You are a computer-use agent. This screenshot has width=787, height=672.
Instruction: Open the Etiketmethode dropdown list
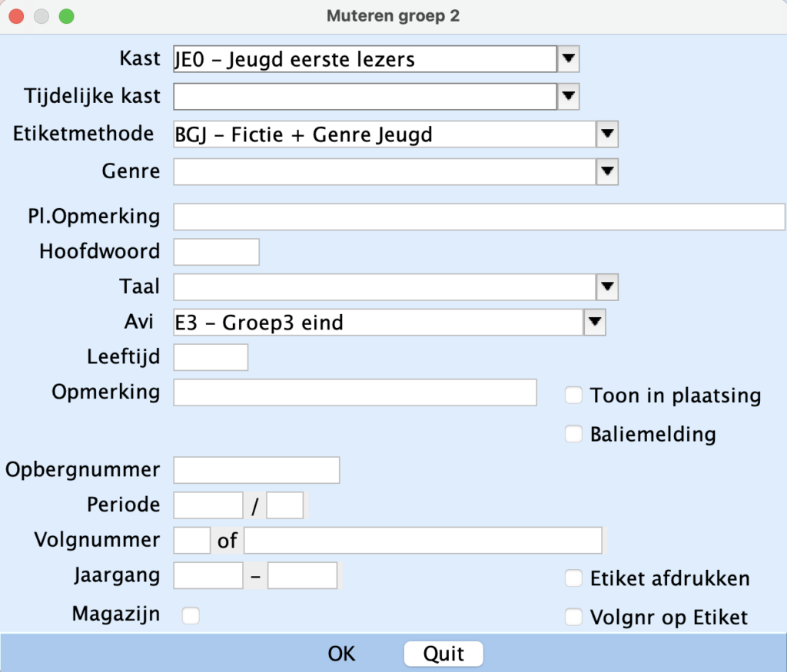point(607,134)
